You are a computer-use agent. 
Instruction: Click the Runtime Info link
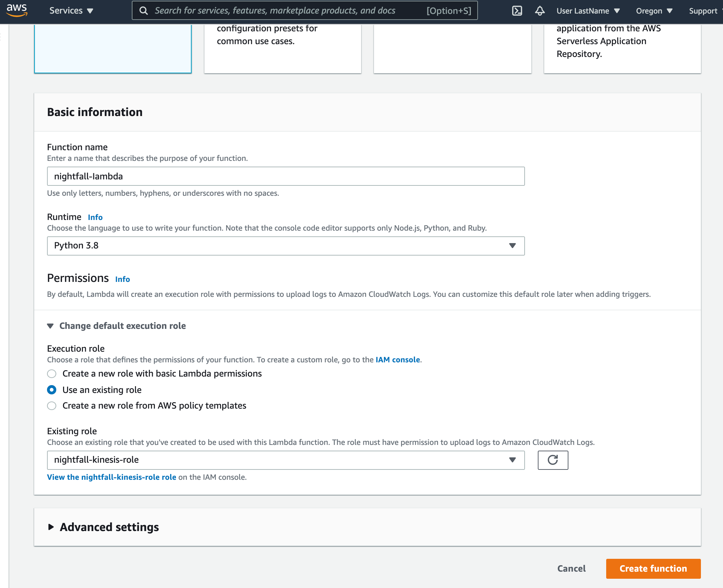coord(95,217)
